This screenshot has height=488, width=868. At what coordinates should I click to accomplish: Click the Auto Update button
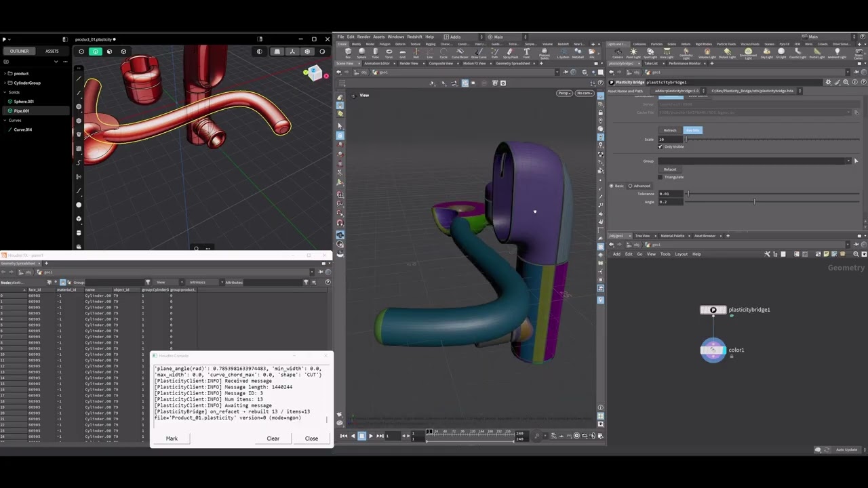846,449
